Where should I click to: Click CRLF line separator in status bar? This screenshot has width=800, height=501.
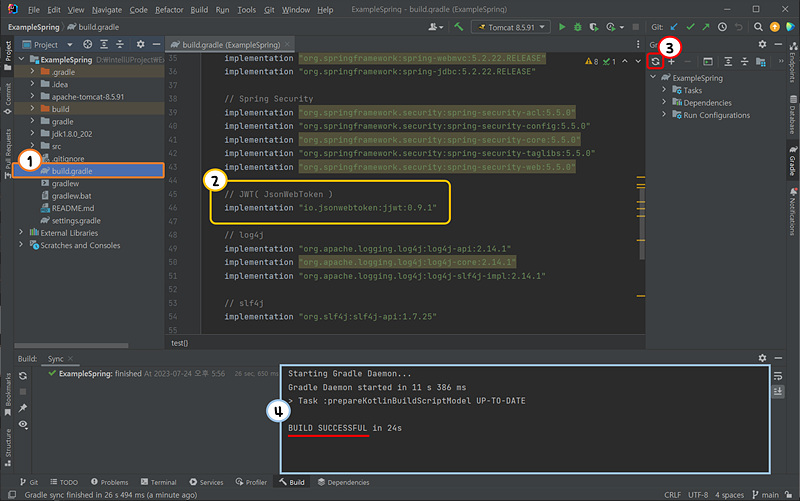(x=672, y=495)
